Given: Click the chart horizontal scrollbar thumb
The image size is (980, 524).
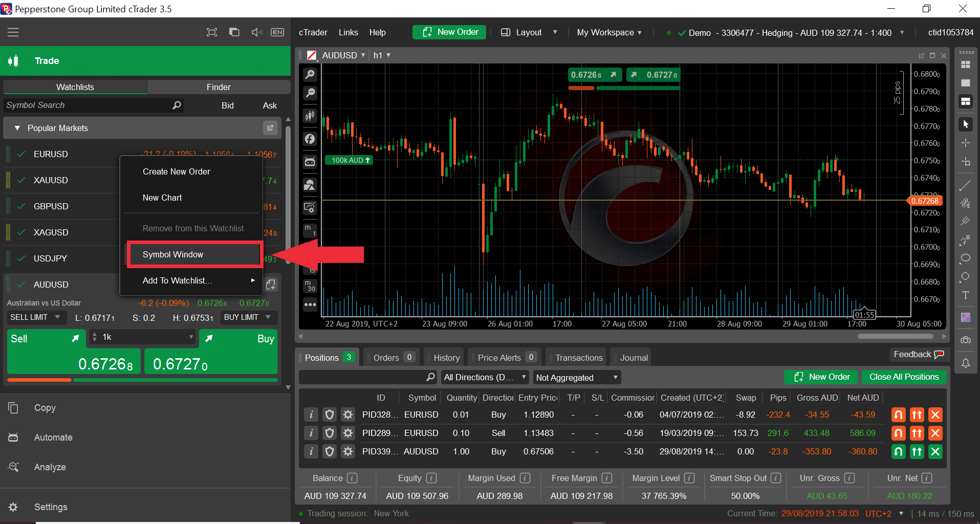Looking at the screenshot, I should 896,336.
